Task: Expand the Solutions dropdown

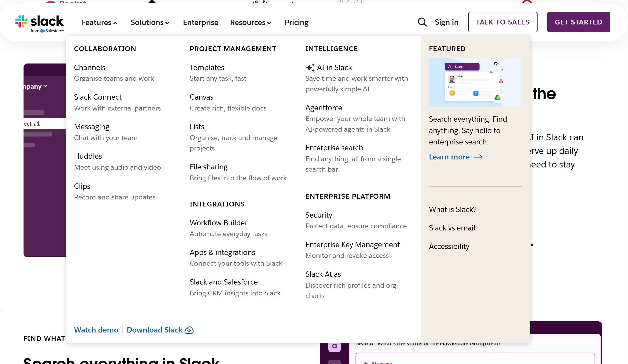Action: point(150,23)
